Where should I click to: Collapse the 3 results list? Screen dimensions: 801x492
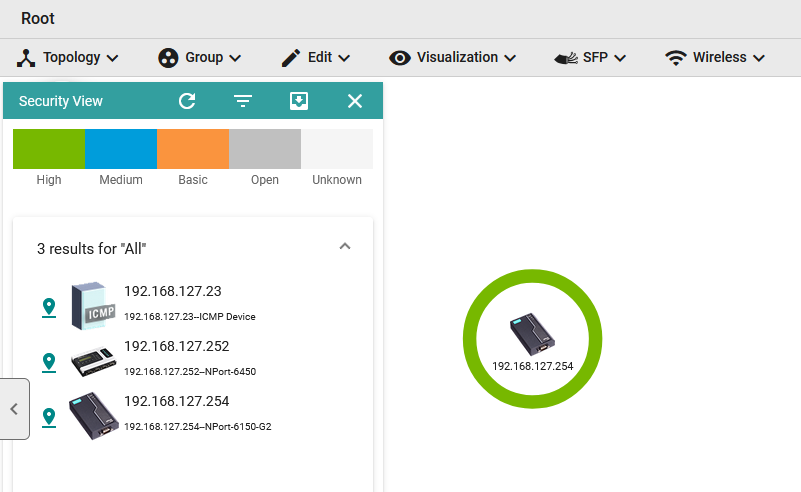click(x=345, y=246)
